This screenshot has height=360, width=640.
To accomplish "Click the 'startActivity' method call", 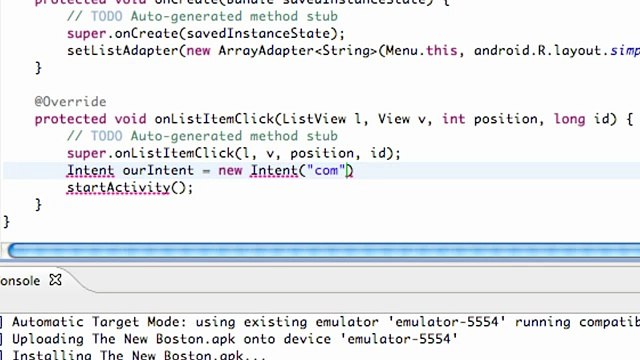I will [118, 188].
